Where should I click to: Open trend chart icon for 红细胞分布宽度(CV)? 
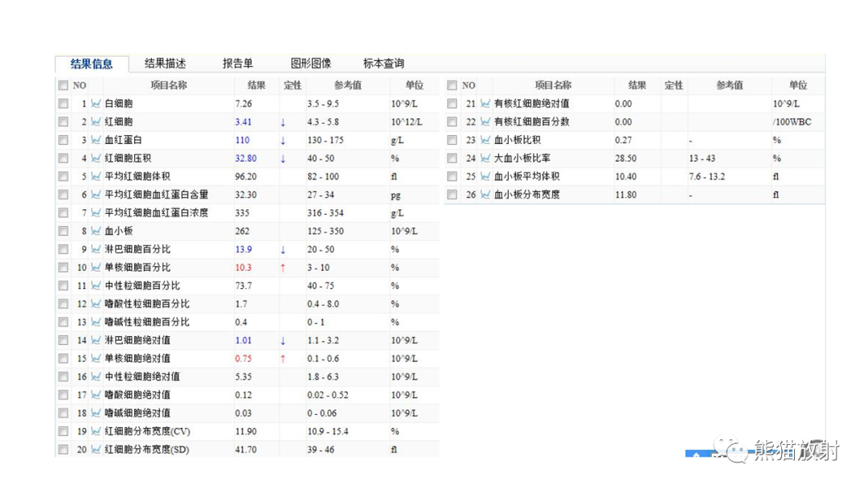point(96,431)
